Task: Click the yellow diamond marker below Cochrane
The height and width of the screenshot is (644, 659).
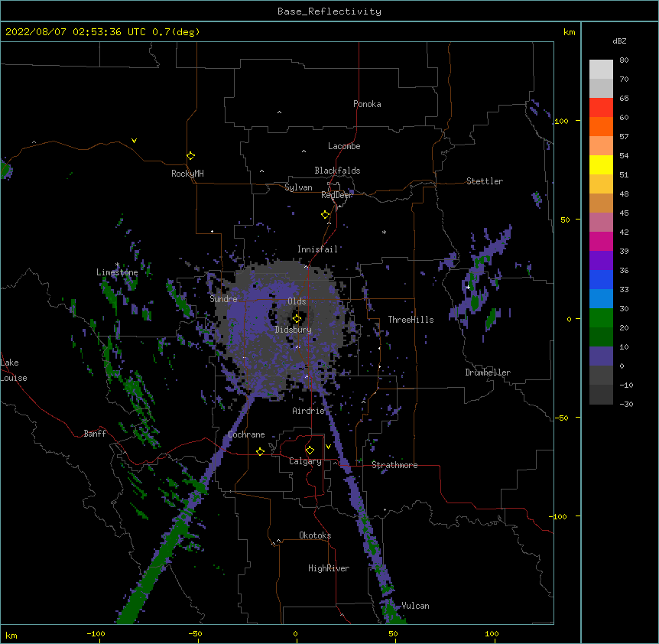Action: pyautogui.click(x=260, y=451)
